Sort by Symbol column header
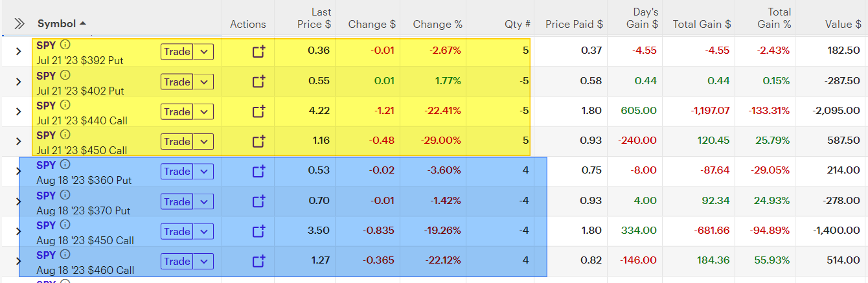Viewport: 868px width, 283px height. [x=62, y=24]
